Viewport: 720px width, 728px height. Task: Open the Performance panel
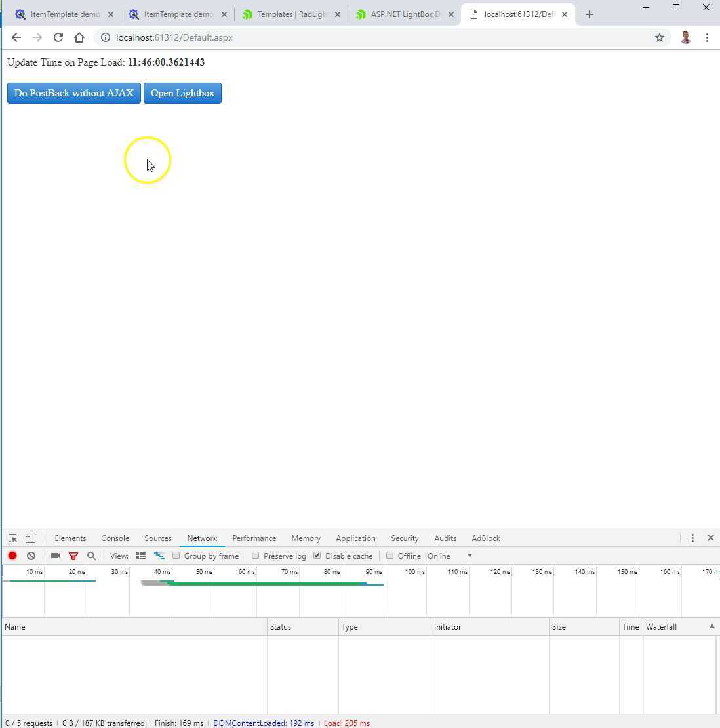pos(254,538)
